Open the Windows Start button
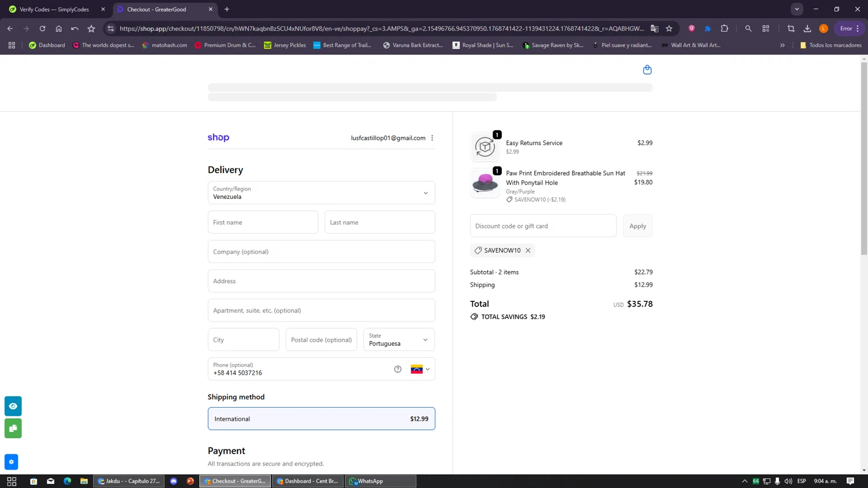Viewport: 868px width, 488px height. [12, 481]
